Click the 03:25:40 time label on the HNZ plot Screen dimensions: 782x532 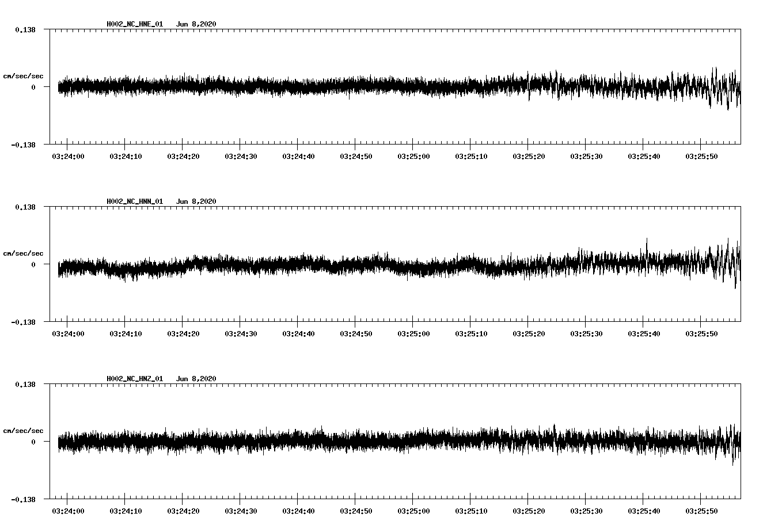pos(644,511)
